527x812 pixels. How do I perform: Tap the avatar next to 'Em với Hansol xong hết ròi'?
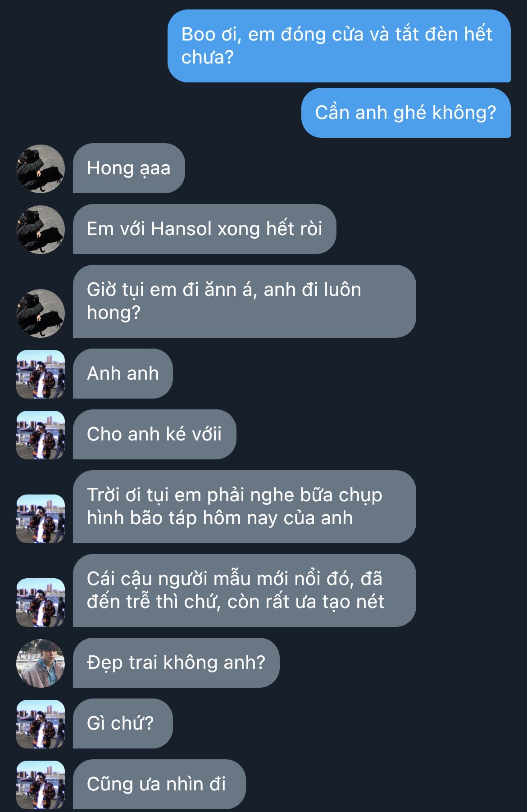pos(41,229)
